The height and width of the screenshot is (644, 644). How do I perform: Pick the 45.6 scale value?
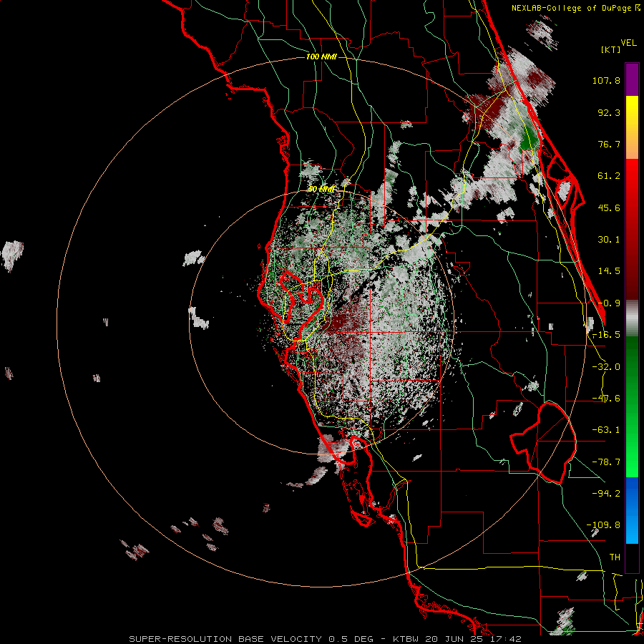pyautogui.click(x=609, y=208)
